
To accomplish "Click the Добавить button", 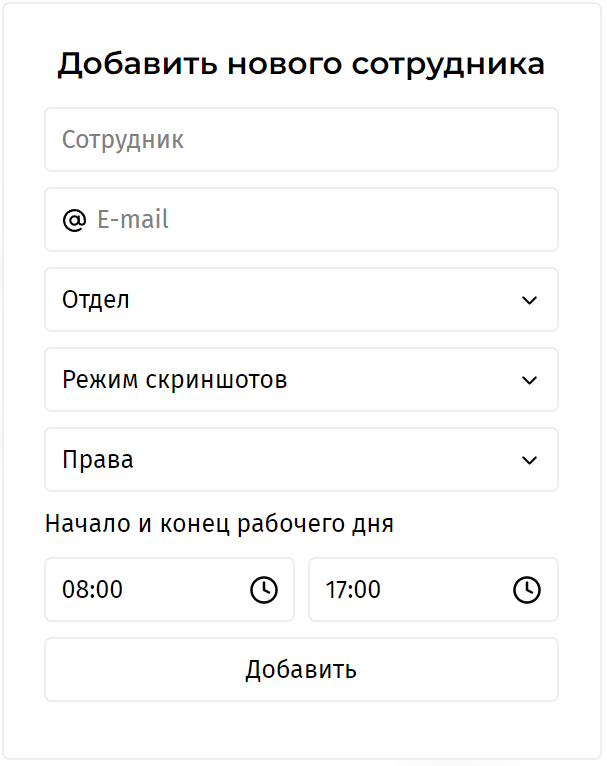I will (x=301, y=670).
